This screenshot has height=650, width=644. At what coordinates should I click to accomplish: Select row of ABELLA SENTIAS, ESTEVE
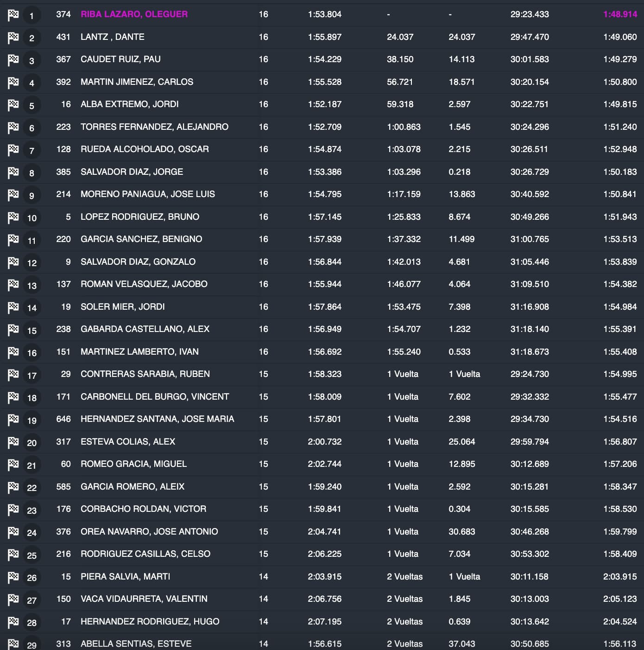point(136,644)
